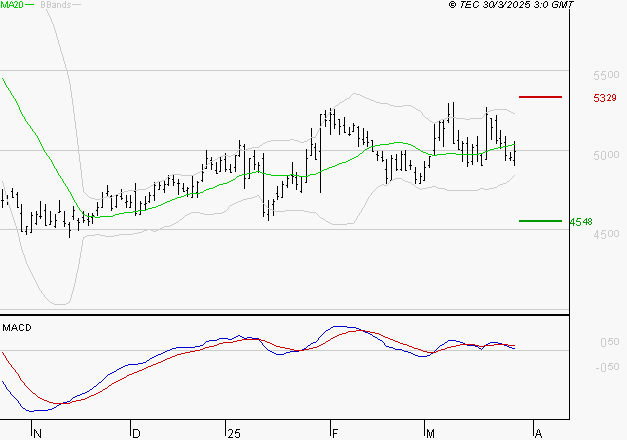Click the 4500 price axis label

(606, 234)
